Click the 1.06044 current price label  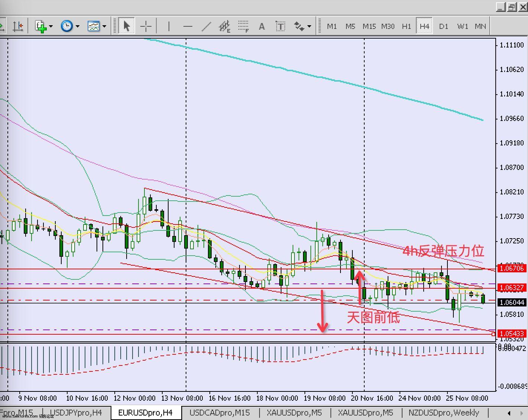(x=512, y=302)
